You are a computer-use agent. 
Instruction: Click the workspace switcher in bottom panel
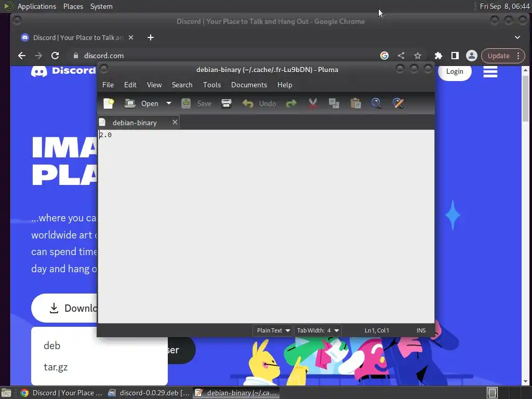(493, 393)
